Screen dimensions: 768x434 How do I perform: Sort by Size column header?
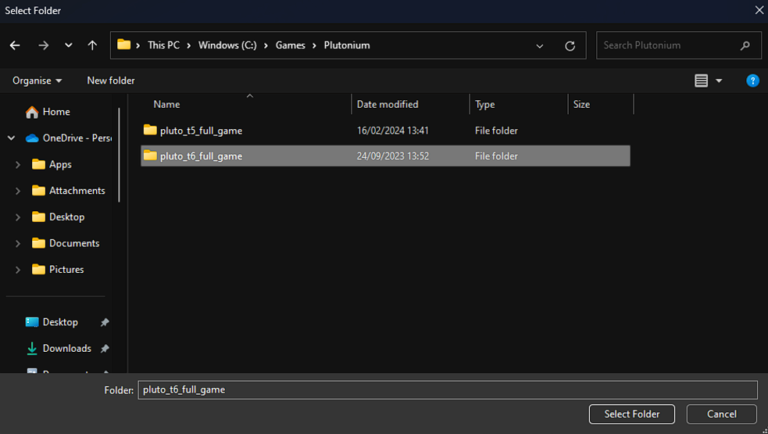[x=581, y=104]
